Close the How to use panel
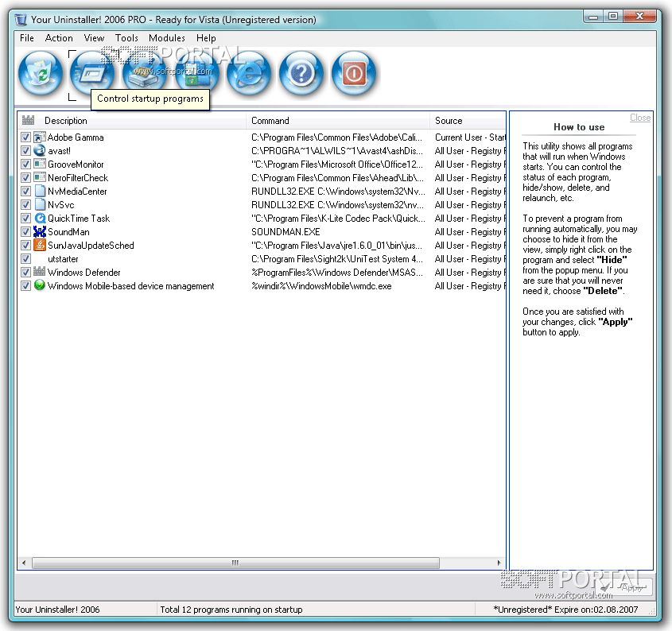This screenshot has width=672, height=631. [x=640, y=118]
